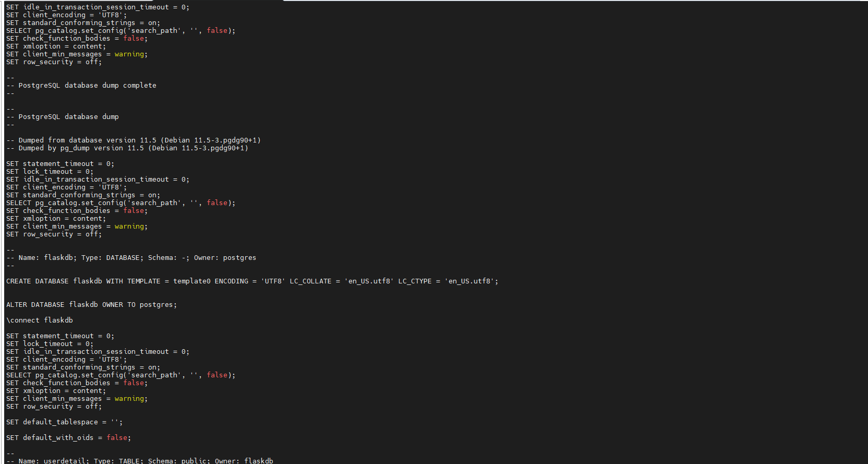The image size is (868, 464).
Task: Click the 'Name: userdetail; Type: TABLE' comment line
Action: [140, 460]
